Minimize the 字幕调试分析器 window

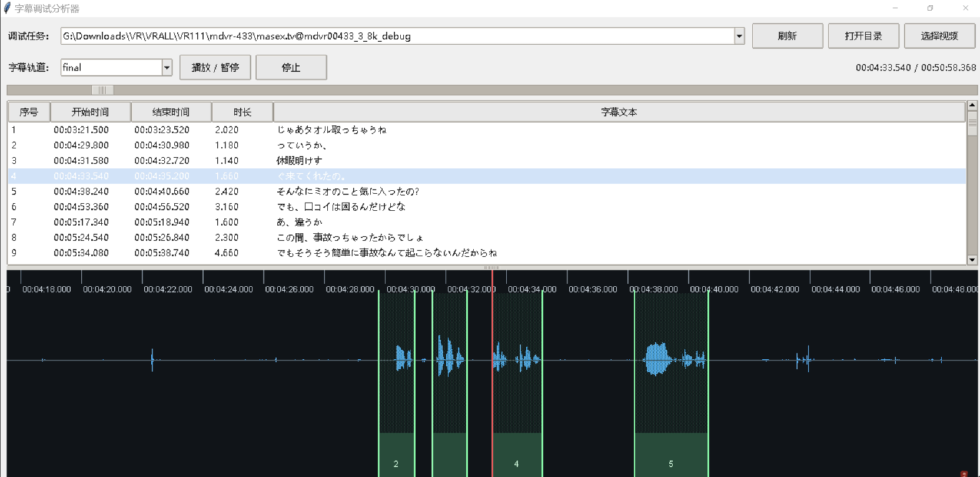click(x=895, y=8)
